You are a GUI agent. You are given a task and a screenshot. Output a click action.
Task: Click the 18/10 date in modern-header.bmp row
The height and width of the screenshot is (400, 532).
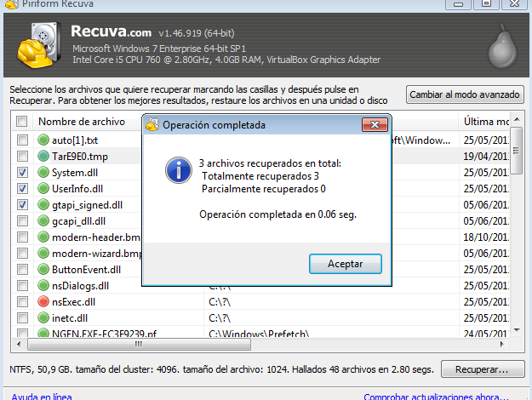coord(486,237)
